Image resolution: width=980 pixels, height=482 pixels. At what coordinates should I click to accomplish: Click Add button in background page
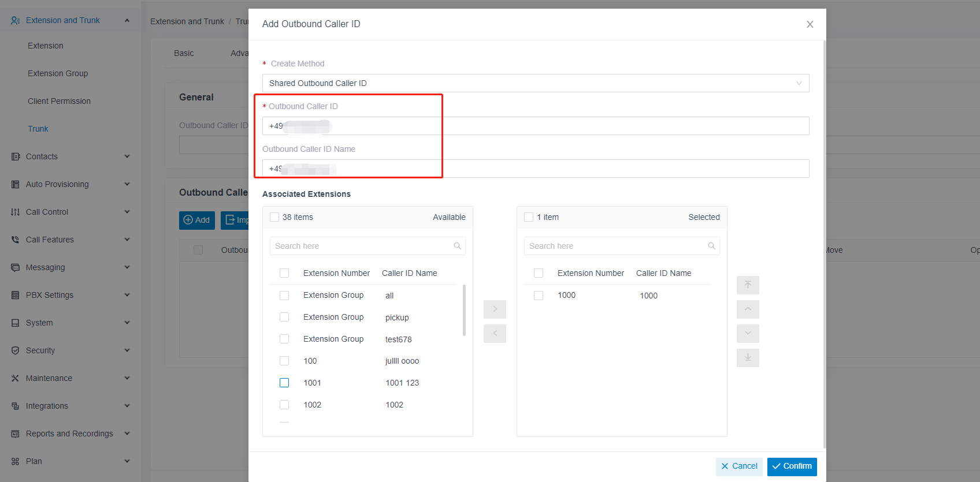point(197,220)
